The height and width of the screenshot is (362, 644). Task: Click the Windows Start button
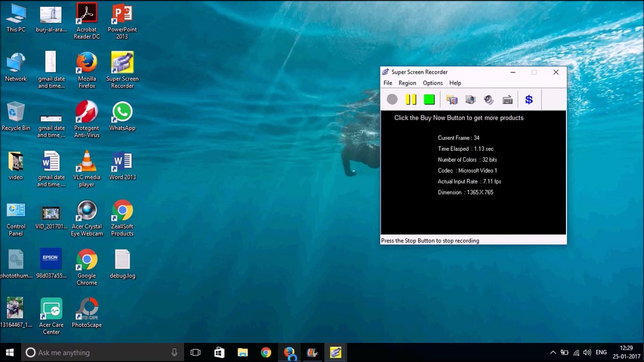10,352
